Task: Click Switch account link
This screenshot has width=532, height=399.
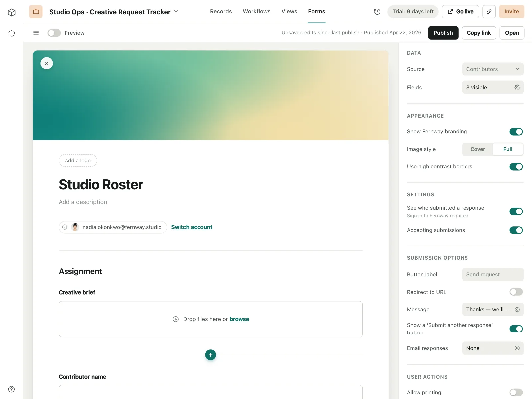Action: coord(192,227)
